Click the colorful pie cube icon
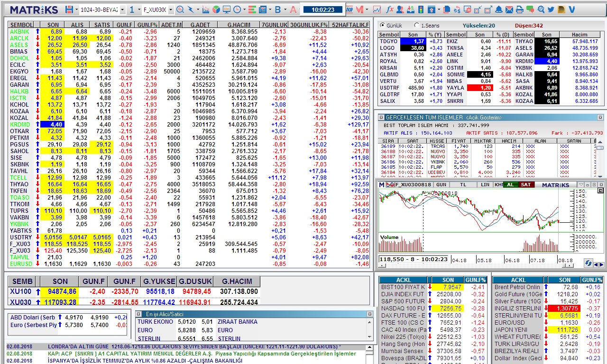The image size is (607, 364). click(216, 9)
